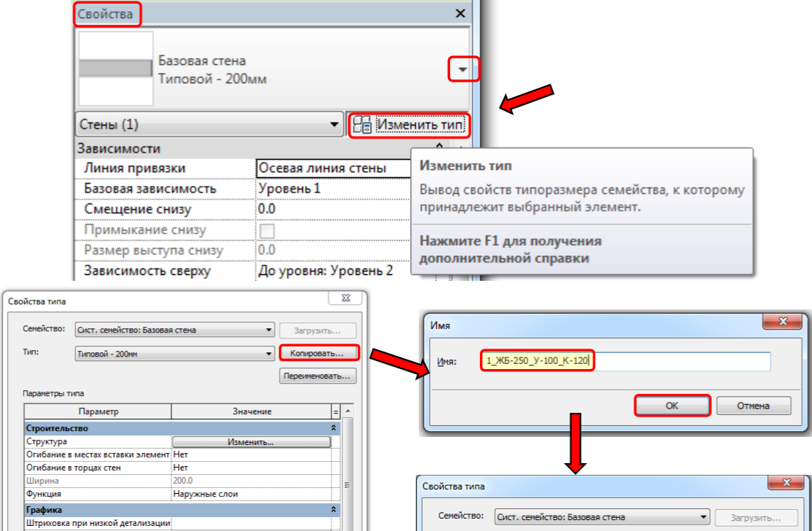Click the Штриховка при низкой детализации row
Viewport: 812px width, 531px height.
(177, 523)
